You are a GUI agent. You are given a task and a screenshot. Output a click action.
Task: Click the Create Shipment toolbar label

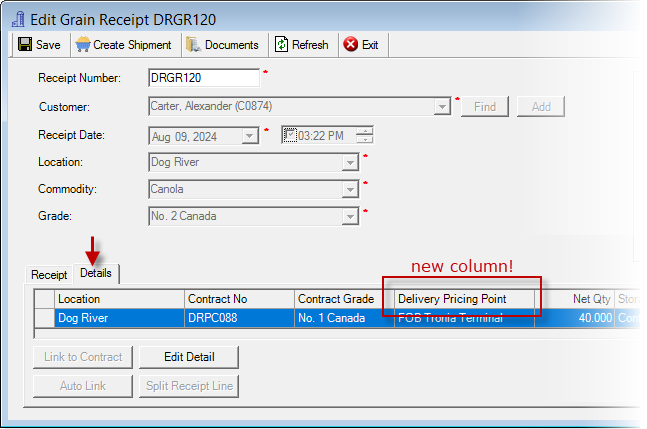pyautogui.click(x=132, y=45)
